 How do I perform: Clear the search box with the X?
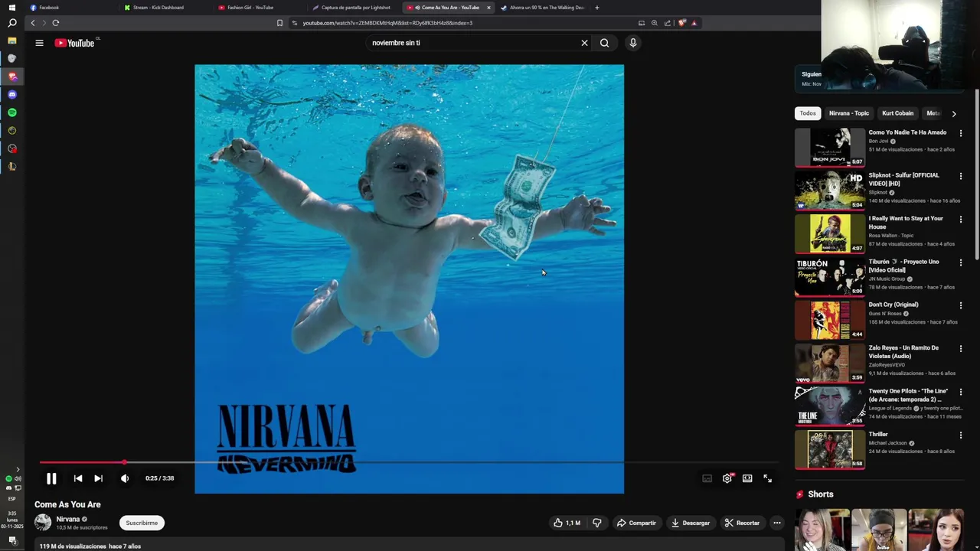[x=584, y=43]
